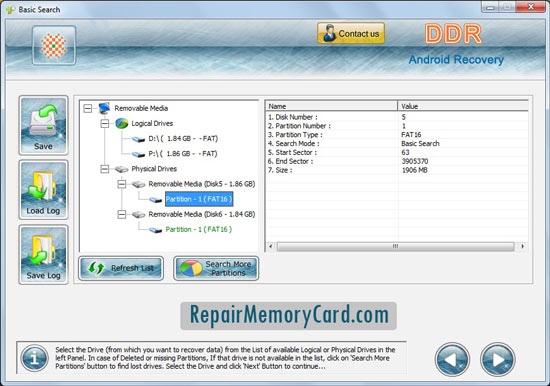Image resolution: width=550 pixels, height=386 pixels.
Task: Click the Basic Search title bar icon
Action: [11, 9]
